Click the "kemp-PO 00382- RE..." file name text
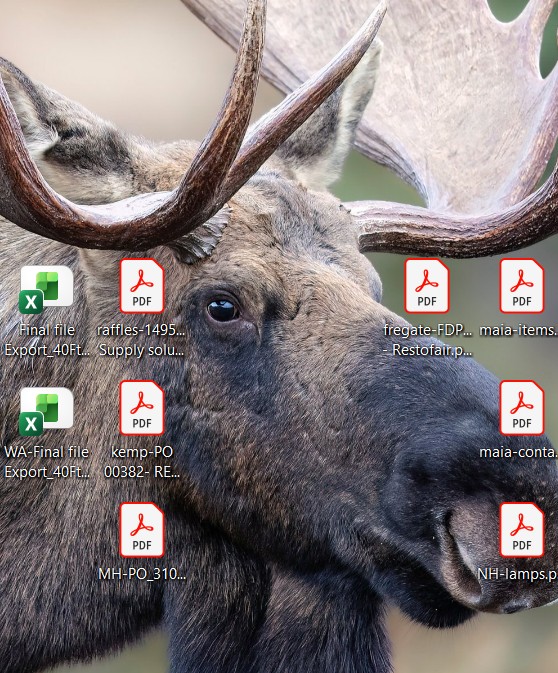 [x=142, y=462]
